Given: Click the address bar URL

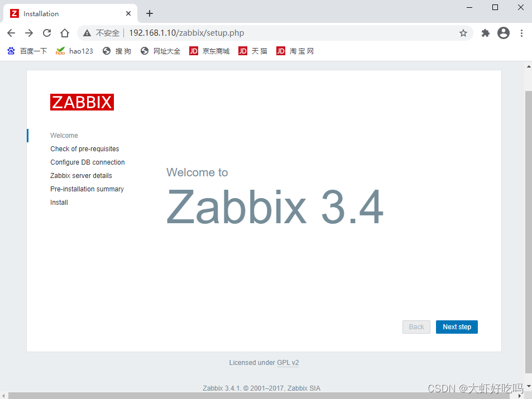Looking at the screenshot, I should [186, 33].
